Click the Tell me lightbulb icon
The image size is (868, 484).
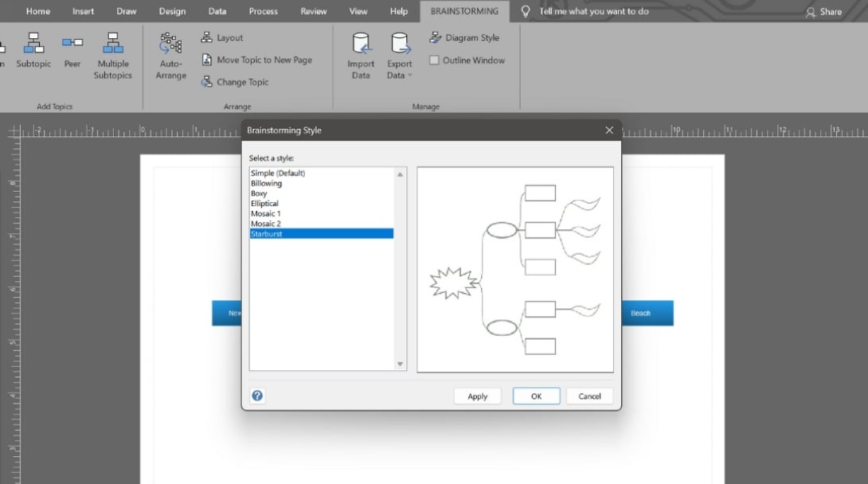pyautogui.click(x=526, y=11)
